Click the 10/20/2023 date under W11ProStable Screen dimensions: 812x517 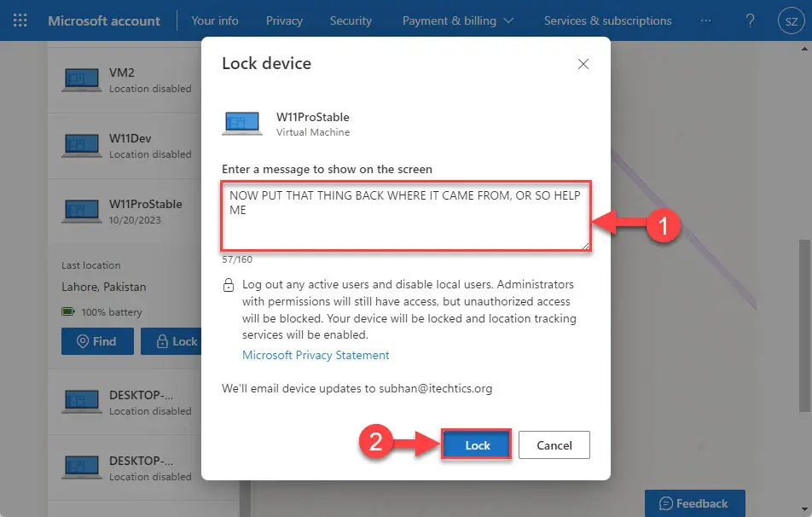[135, 220]
